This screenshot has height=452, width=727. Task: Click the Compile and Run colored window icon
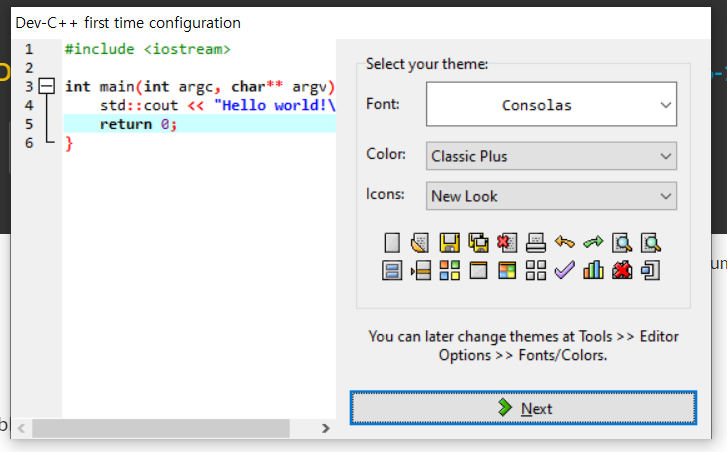pos(507,270)
